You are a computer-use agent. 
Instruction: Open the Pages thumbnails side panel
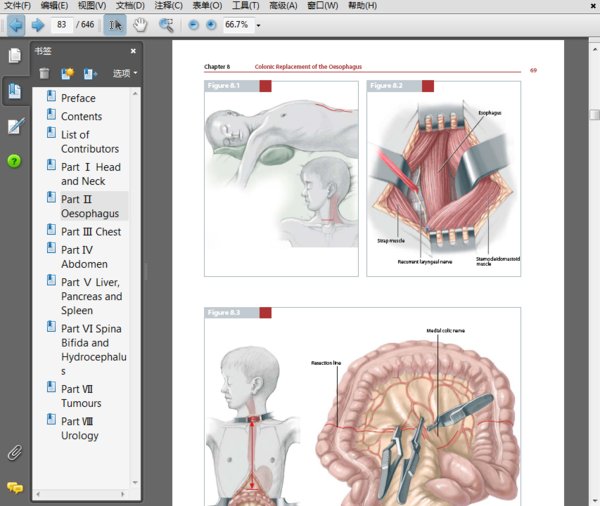[15, 56]
